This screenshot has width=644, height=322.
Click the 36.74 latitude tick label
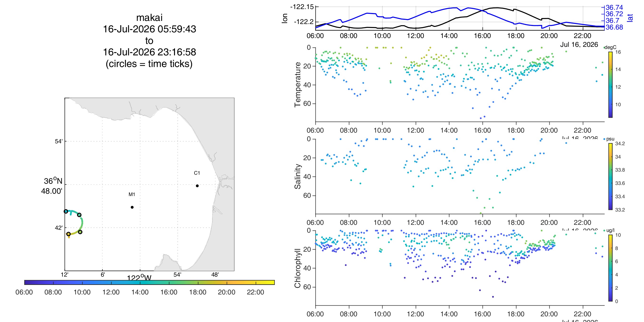point(614,7)
